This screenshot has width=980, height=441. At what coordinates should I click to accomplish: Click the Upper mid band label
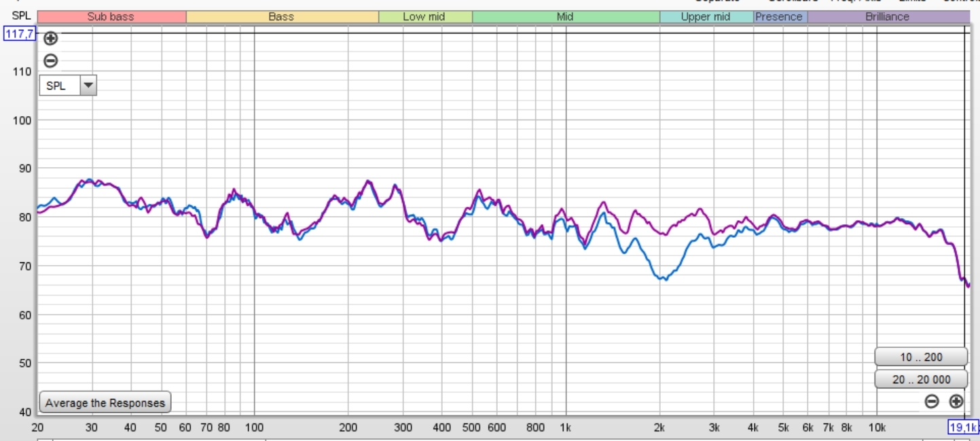pyautogui.click(x=706, y=17)
